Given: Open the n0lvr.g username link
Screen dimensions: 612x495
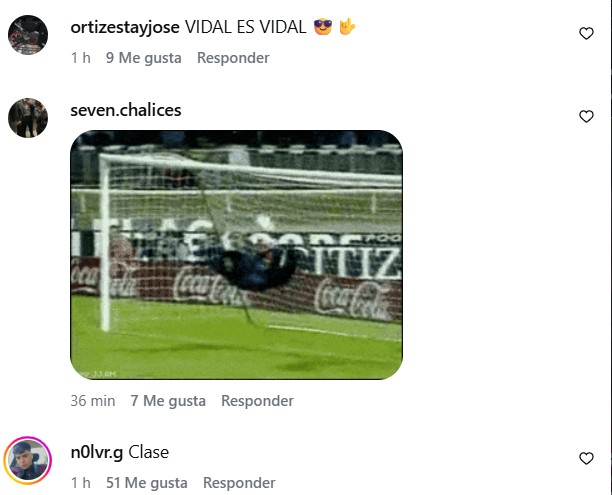Looking at the screenshot, I should (x=97, y=452).
